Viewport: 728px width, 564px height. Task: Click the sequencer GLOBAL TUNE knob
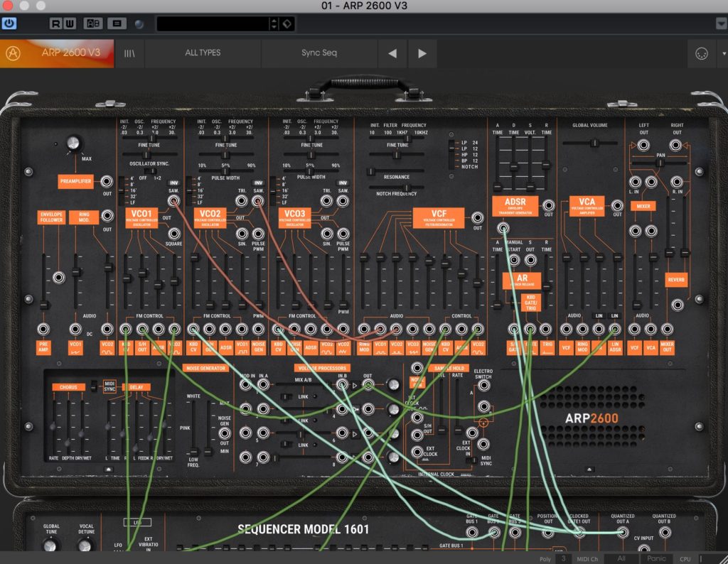tap(50, 546)
